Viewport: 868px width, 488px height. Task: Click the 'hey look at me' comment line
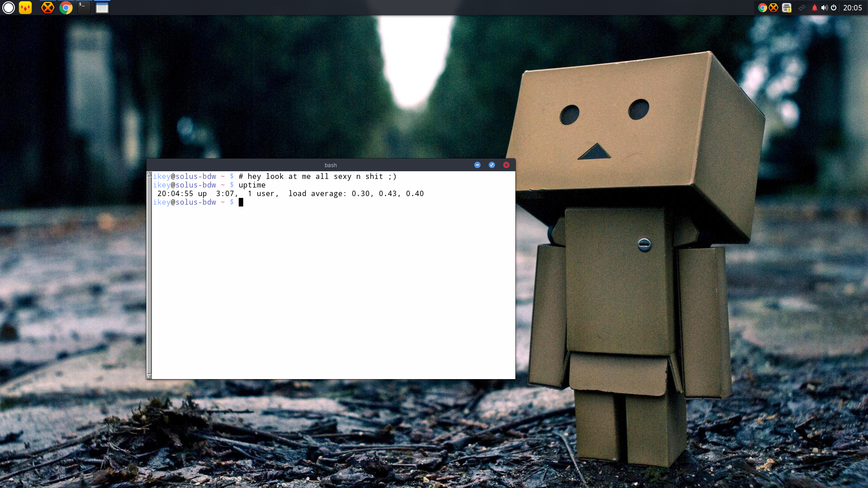[317, 177]
